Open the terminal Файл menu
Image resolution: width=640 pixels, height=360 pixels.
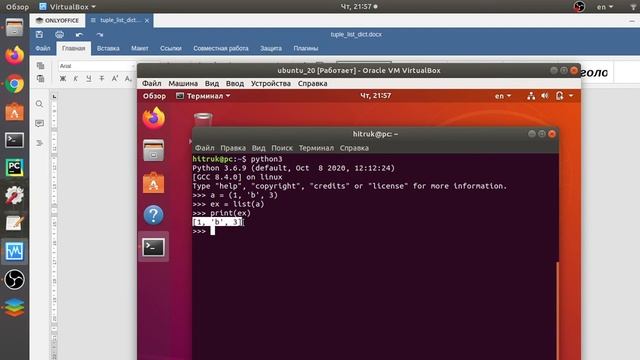pos(204,148)
